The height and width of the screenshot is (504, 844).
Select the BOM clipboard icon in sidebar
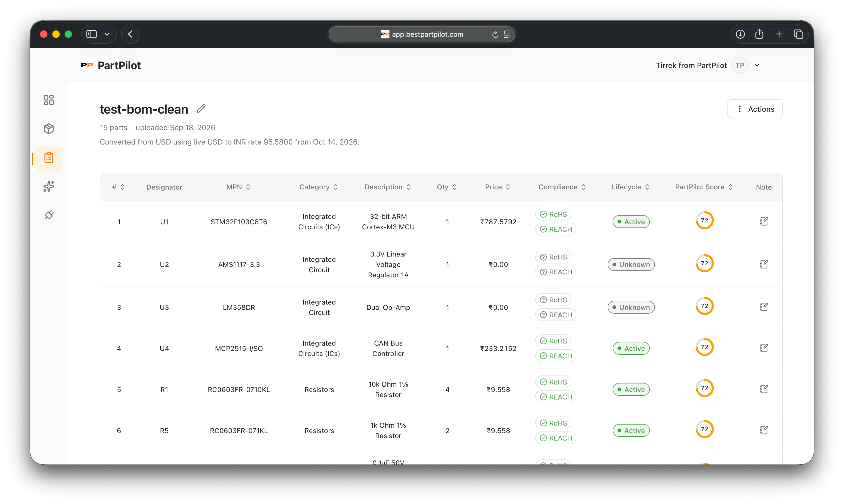[x=49, y=158]
